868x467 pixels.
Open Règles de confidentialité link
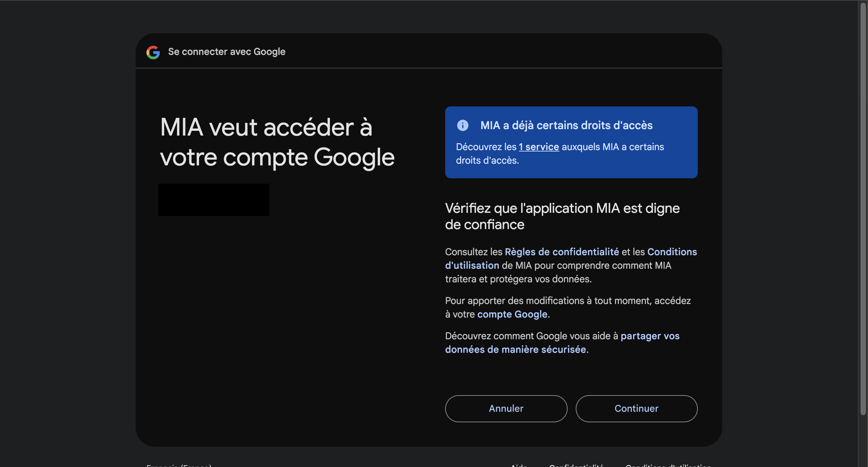pyautogui.click(x=561, y=252)
